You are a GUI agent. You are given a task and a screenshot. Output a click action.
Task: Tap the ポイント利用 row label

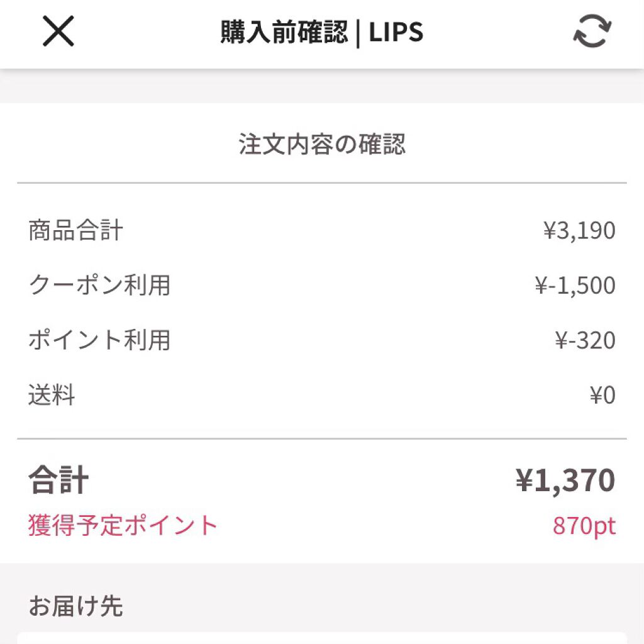[x=99, y=340]
